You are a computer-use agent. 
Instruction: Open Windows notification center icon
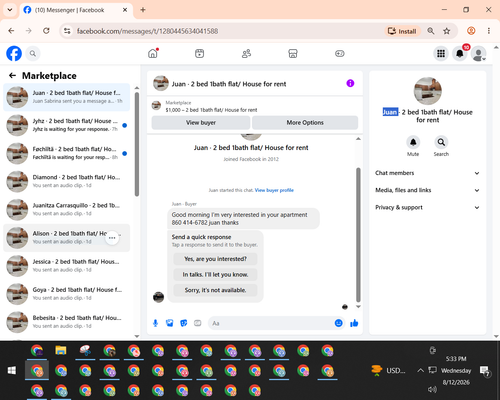click(x=484, y=371)
